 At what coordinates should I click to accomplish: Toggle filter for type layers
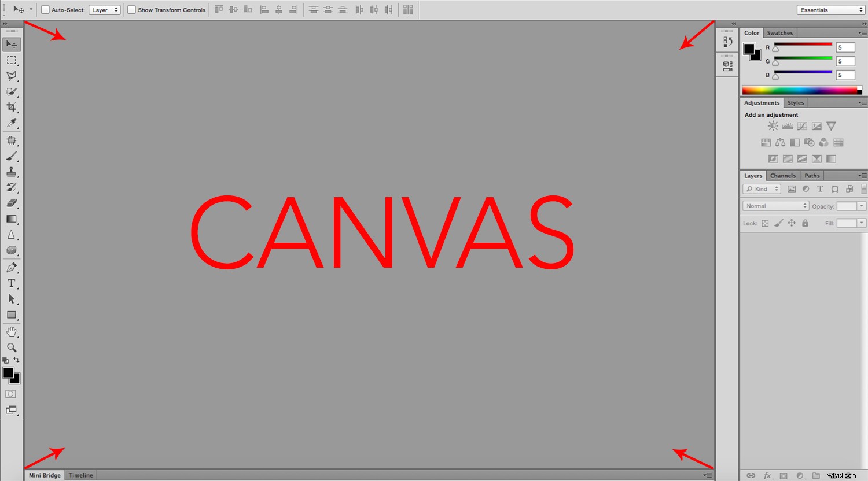click(820, 189)
